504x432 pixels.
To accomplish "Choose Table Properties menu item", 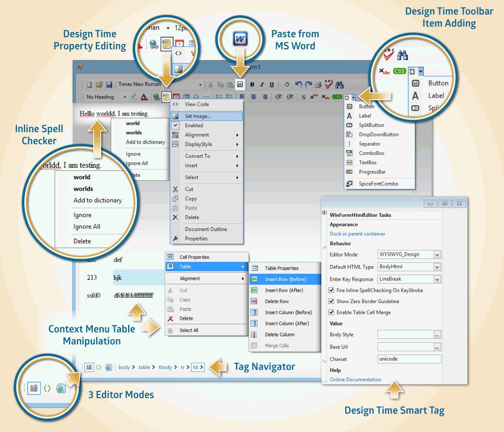I will [285, 268].
